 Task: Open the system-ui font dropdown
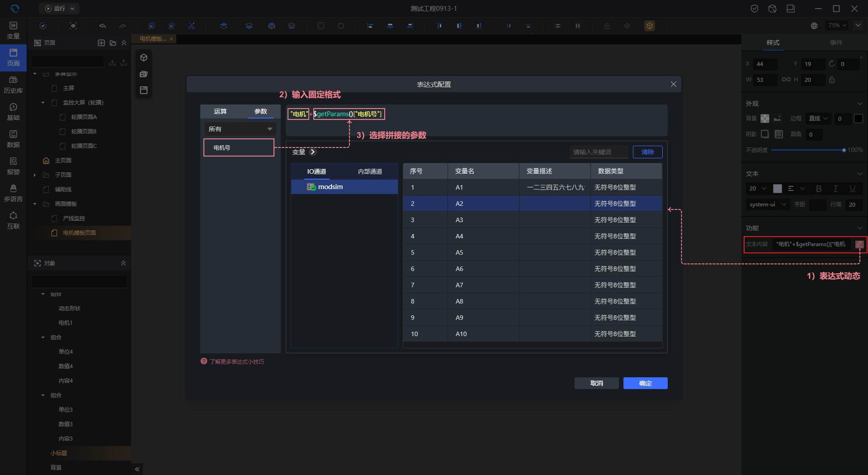[x=768, y=204]
